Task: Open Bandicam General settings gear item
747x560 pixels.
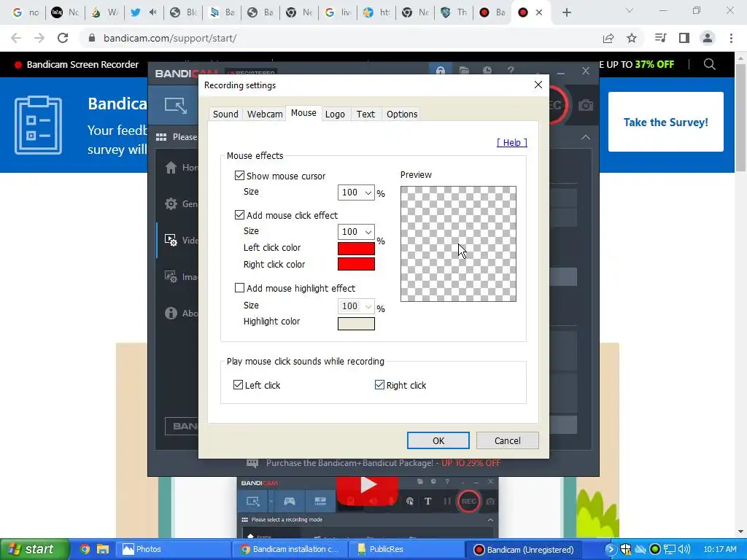Action: [181, 204]
